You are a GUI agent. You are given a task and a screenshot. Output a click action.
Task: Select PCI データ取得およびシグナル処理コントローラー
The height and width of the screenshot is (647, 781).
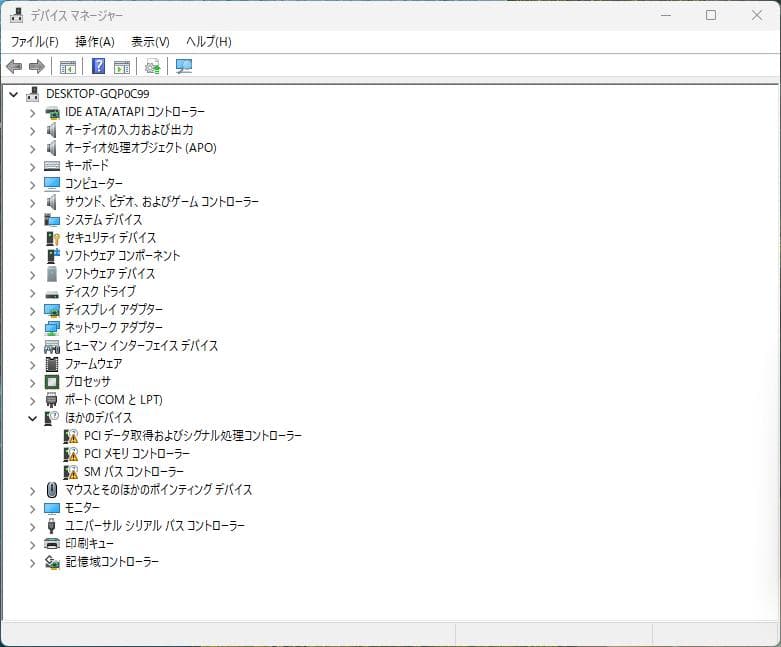[x=193, y=436]
